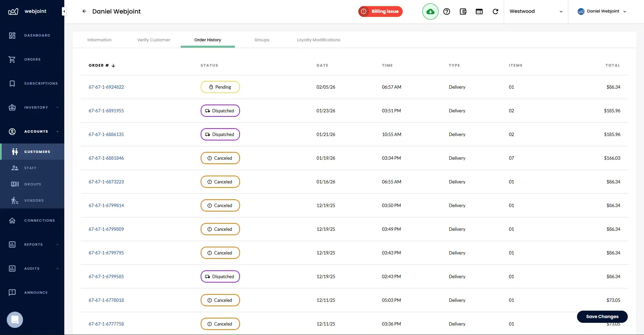Click the wallet icon in the header
This screenshot has height=335, width=644.
click(x=463, y=11)
